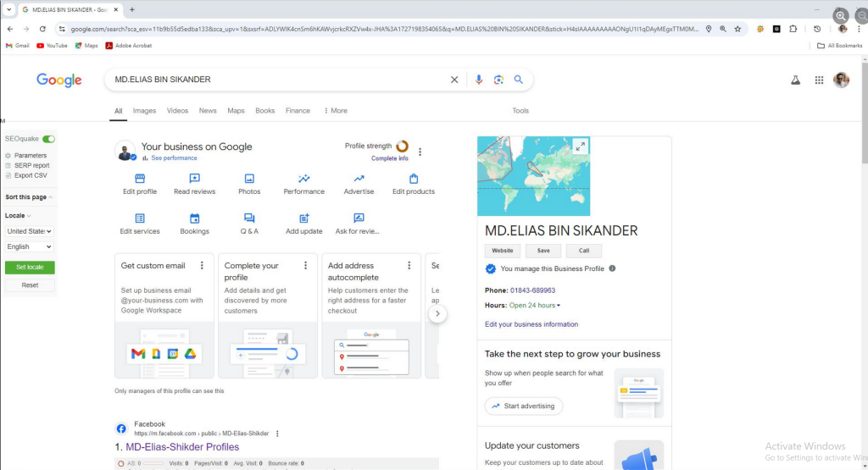Click the Edit profile storefront icon

[140, 179]
